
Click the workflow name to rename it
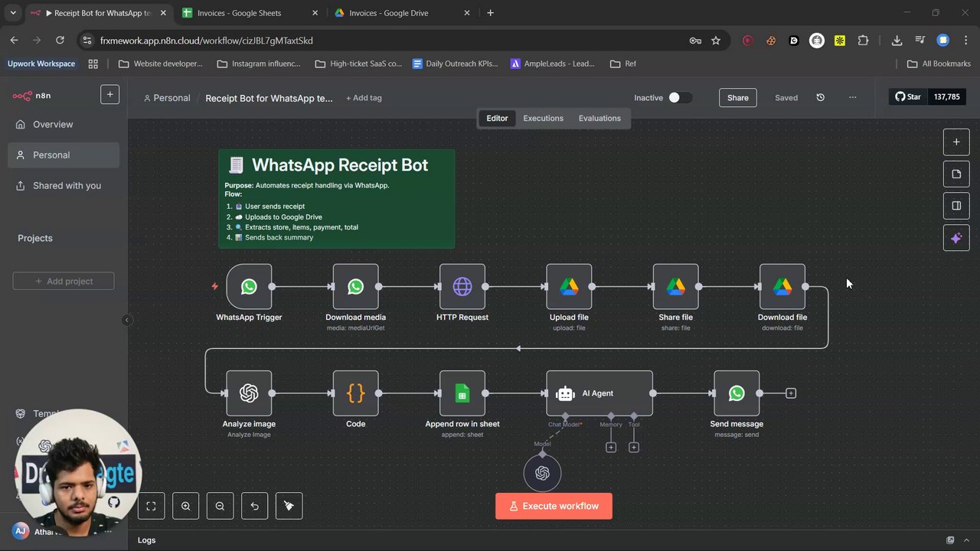269,98
